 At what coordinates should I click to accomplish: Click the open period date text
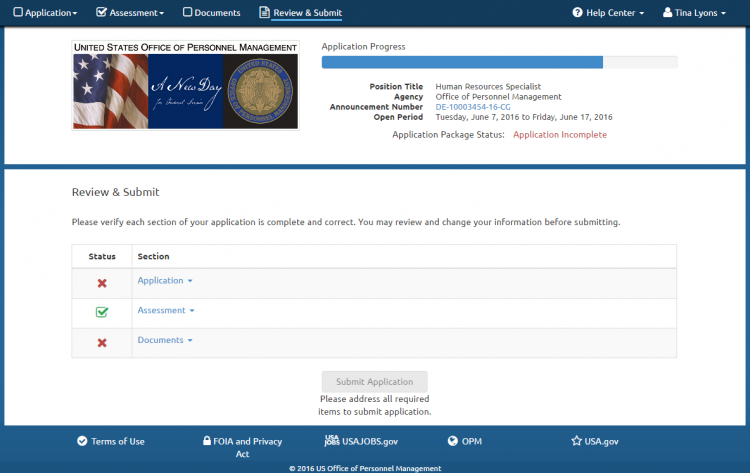tap(524, 117)
